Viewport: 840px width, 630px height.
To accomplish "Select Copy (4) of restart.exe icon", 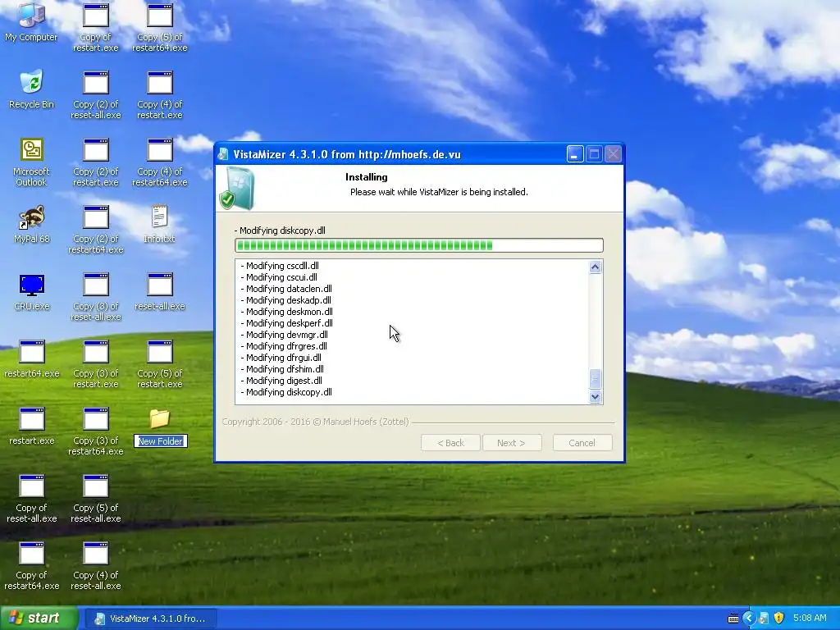I will (x=160, y=82).
